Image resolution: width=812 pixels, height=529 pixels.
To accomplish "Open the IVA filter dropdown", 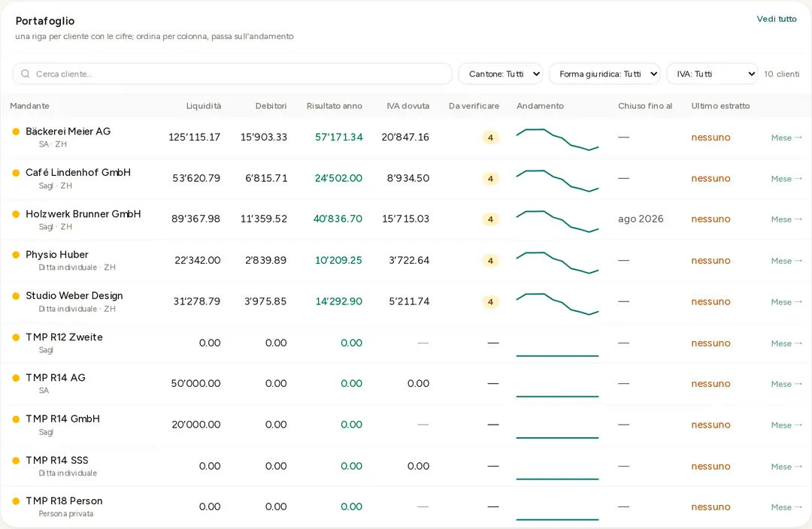I will click(712, 74).
